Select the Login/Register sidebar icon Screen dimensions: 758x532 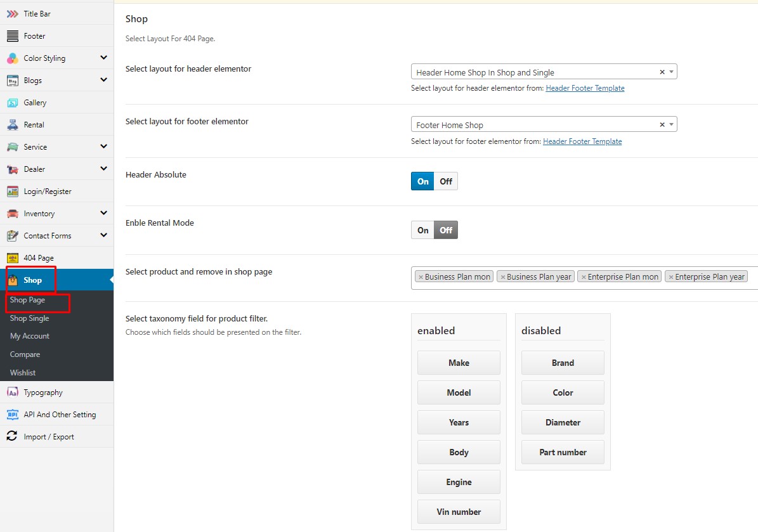coord(12,191)
